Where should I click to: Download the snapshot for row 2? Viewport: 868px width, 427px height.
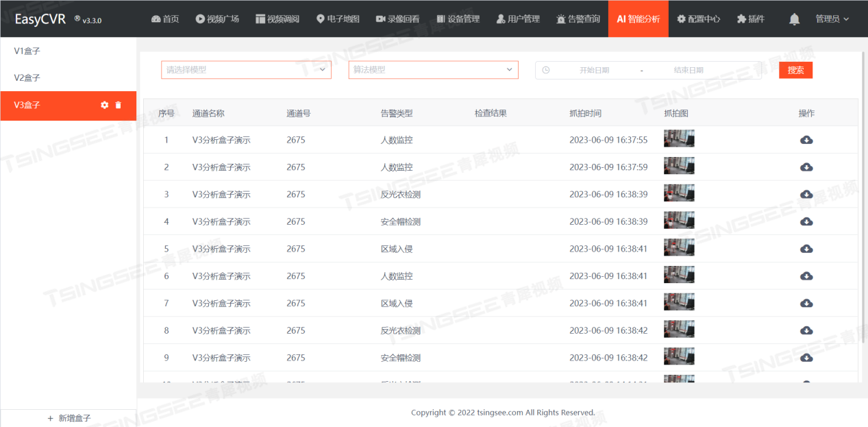click(x=806, y=167)
